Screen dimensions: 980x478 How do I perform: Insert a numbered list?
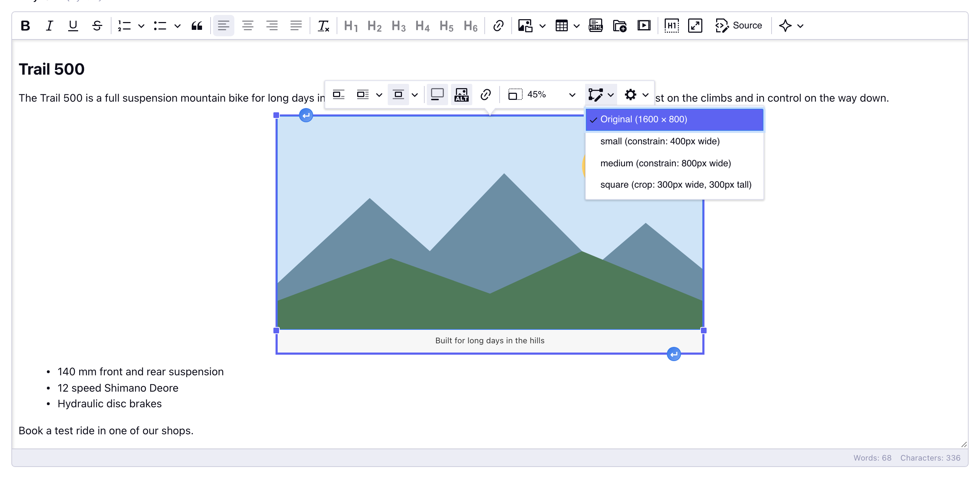coord(124,26)
